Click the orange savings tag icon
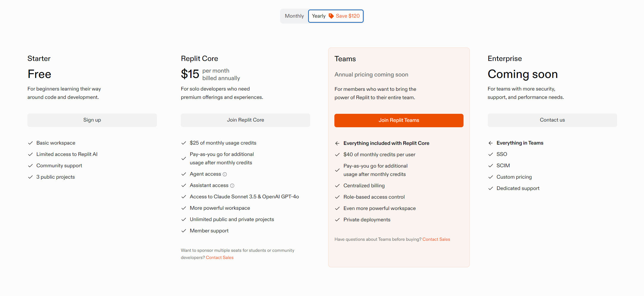The width and height of the screenshot is (644, 296). (x=331, y=16)
